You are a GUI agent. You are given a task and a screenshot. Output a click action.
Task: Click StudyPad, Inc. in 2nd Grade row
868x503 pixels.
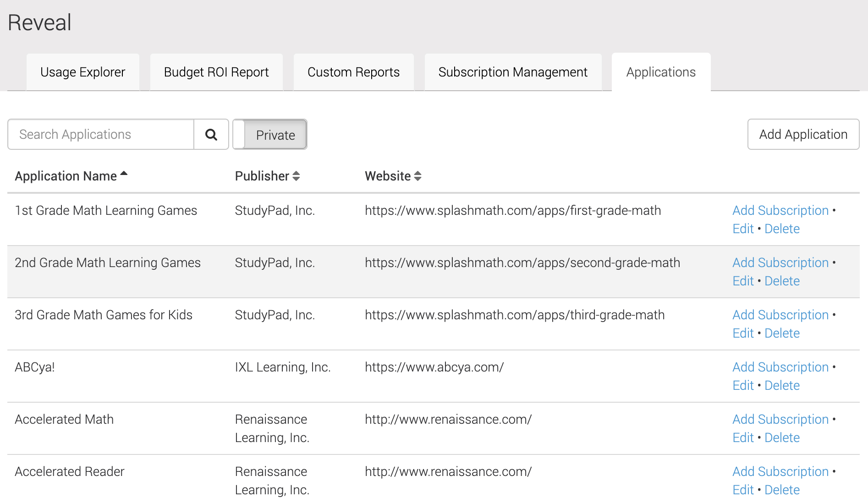tap(275, 262)
